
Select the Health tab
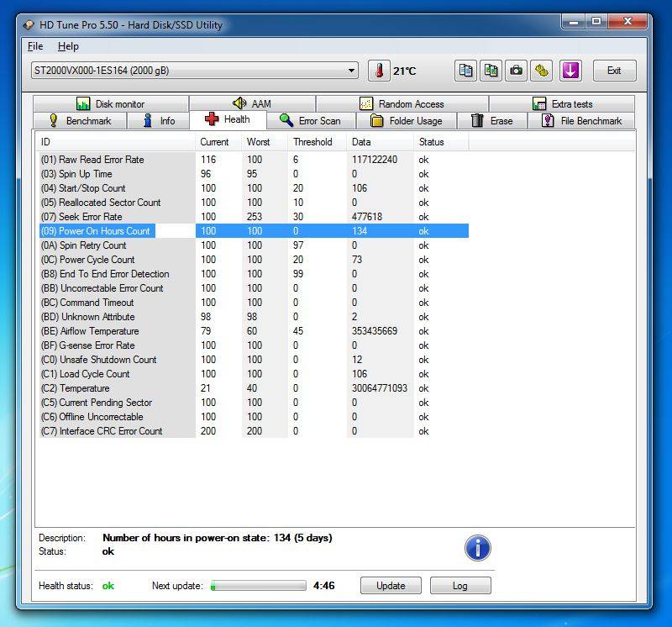228,119
